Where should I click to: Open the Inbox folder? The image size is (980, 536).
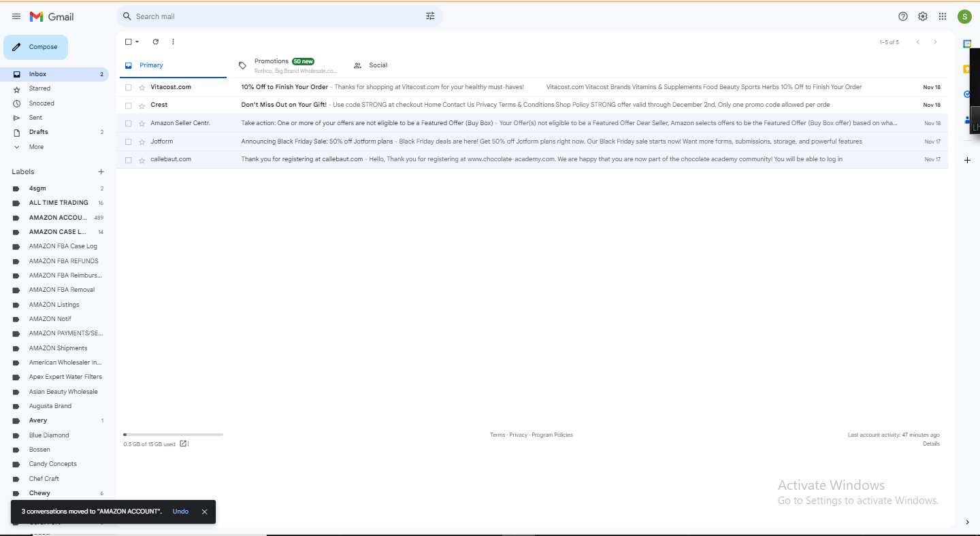pos(54,74)
